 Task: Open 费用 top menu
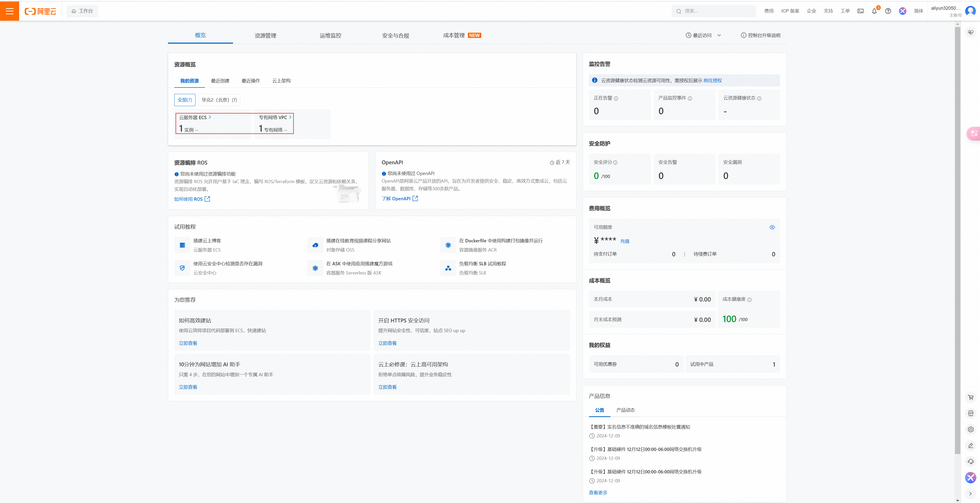click(x=769, y=11)
